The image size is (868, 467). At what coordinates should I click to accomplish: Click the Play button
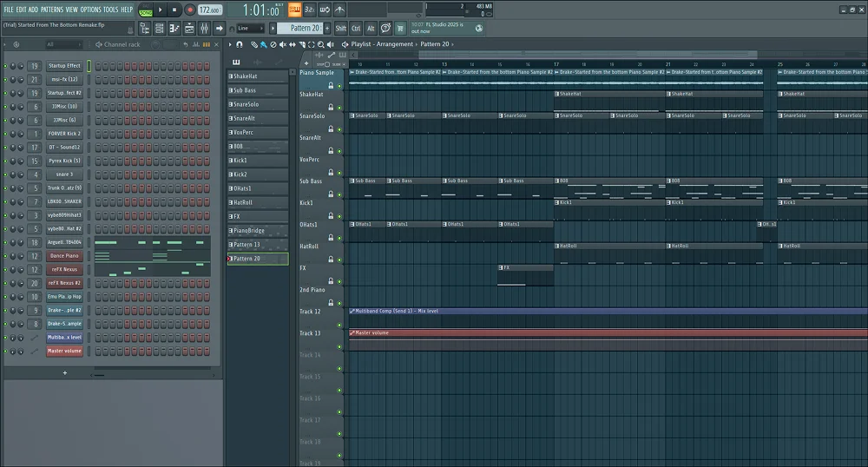point(161,10)
